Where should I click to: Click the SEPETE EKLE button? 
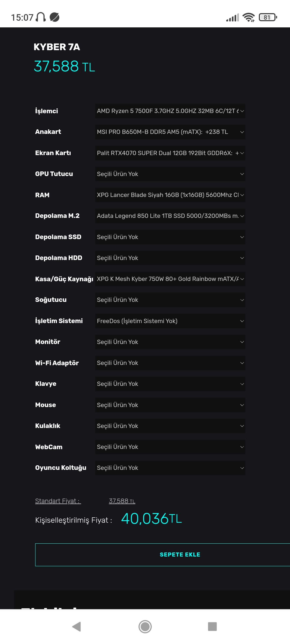(x=163, y=555)
